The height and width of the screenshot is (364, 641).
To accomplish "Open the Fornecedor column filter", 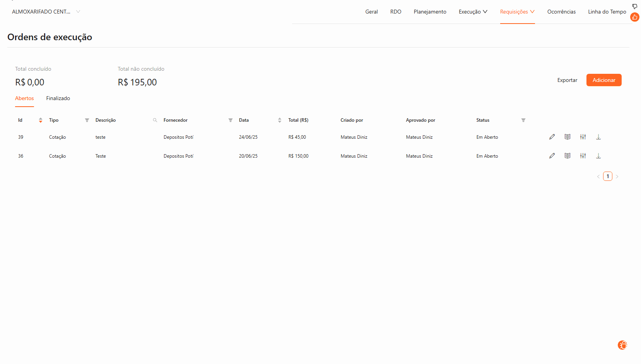I will 231,120.
